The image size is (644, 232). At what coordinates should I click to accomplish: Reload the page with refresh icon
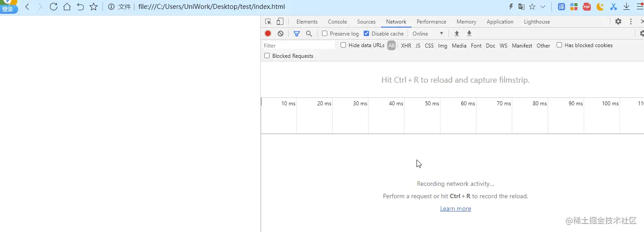[x=54, y=7]
